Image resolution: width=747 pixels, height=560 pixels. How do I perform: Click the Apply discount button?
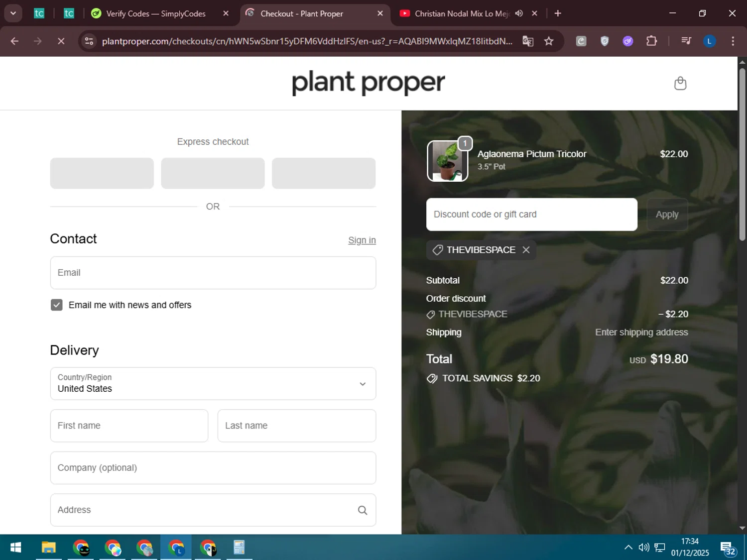(667, 215)
